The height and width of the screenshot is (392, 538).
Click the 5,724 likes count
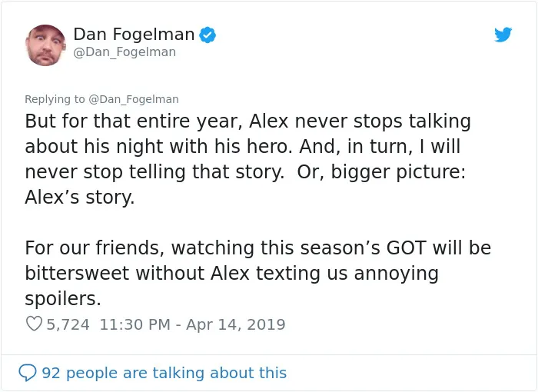(x=68, y=324)
